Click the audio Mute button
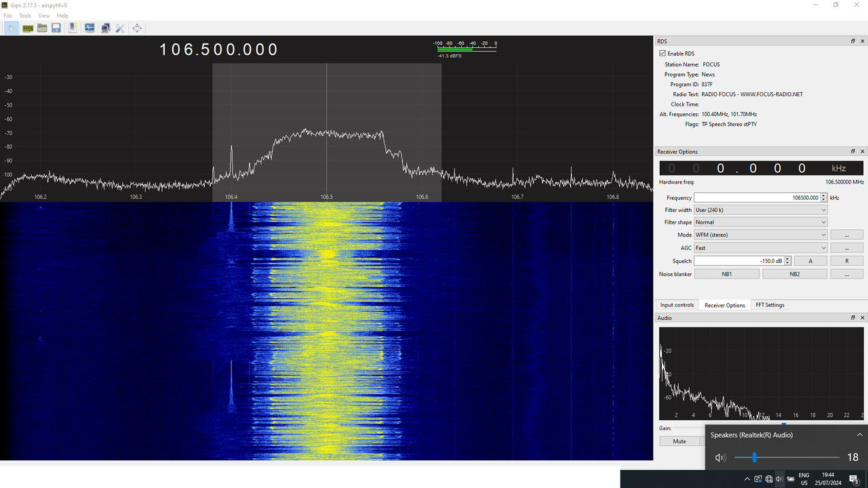 [679, 441]
